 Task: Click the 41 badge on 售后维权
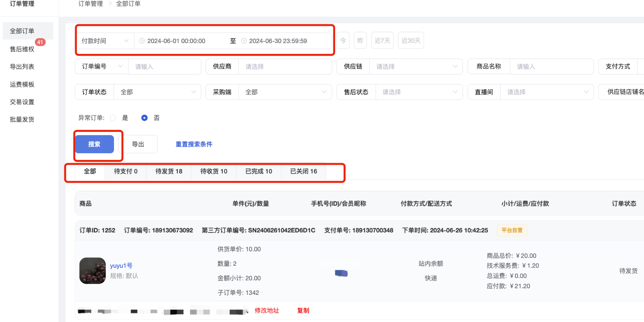(40, 42)
